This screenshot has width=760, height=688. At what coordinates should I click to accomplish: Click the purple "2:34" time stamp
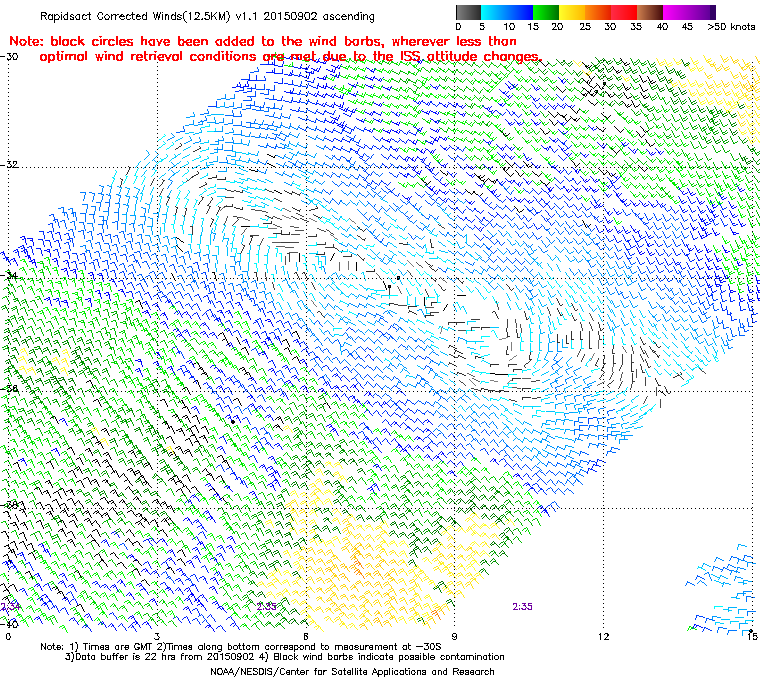pyautogui.click(x=10, y=607)
